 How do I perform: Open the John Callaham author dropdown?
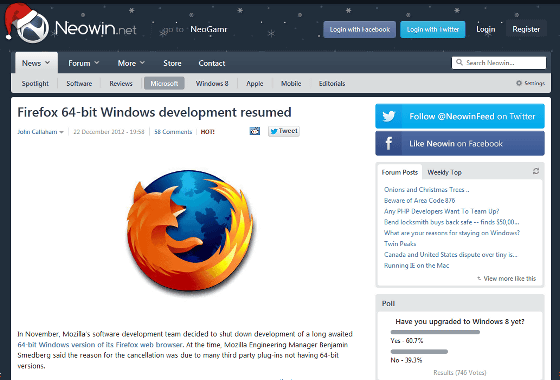(x=41, y=132)
